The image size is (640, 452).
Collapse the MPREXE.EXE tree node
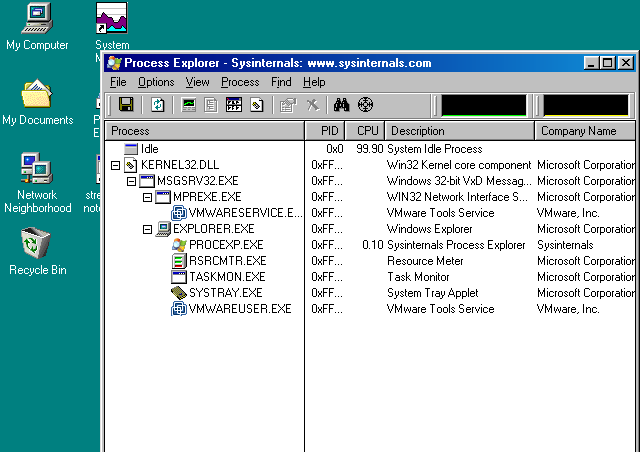click(147, 198)
